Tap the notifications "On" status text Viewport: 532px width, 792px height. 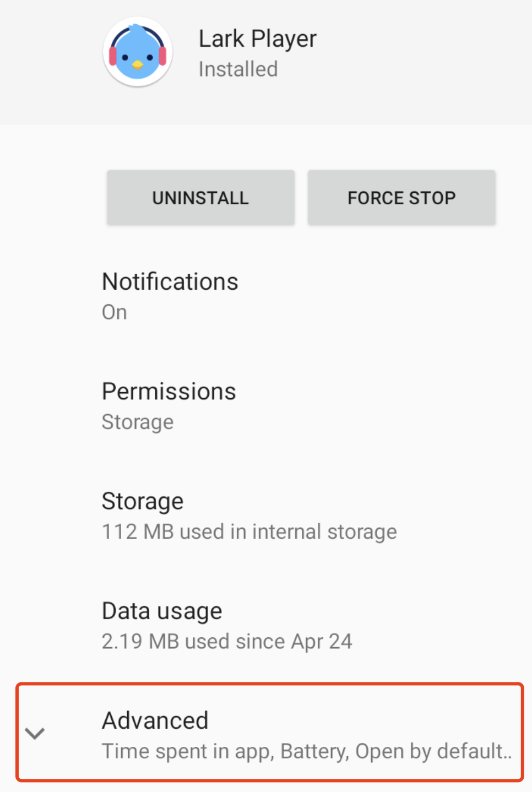[x=115, y=312]
